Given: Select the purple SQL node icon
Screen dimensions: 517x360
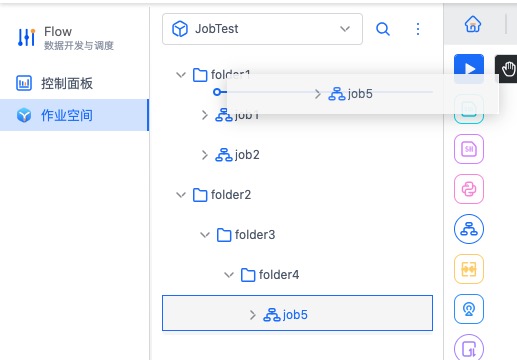Looking at the screenshot, I should (469, 149).
